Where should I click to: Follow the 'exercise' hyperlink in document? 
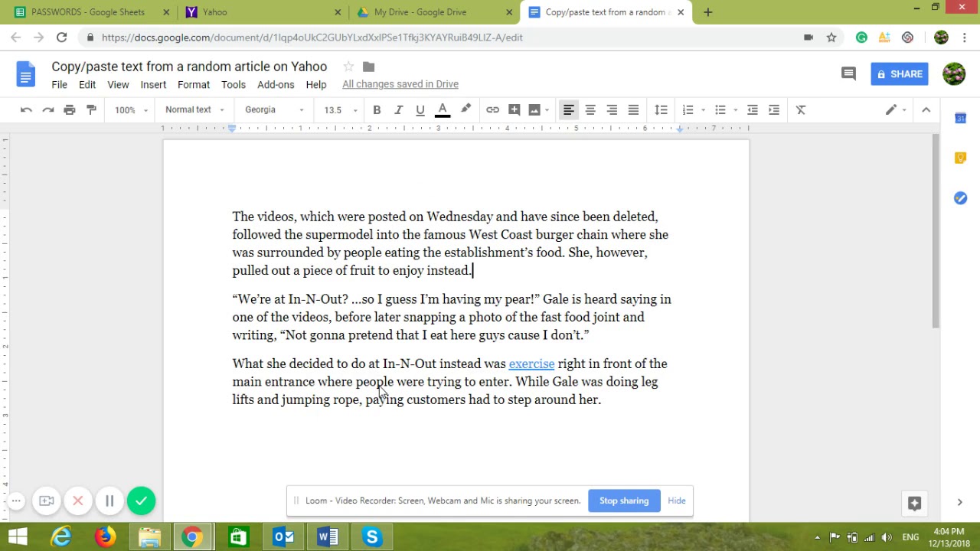coord(531,364)
